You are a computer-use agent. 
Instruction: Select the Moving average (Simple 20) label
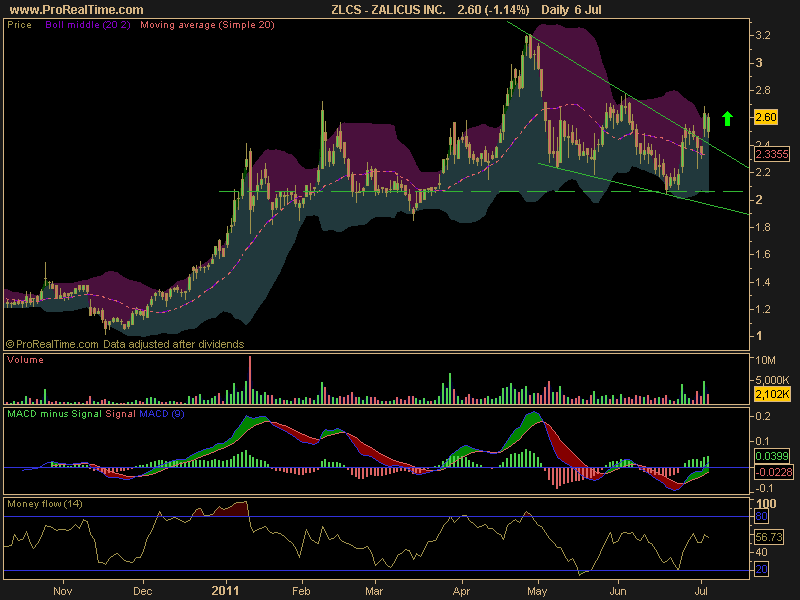[207, 25]
